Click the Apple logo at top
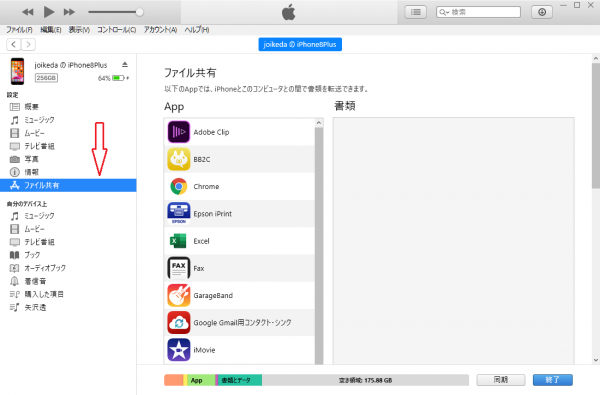 coord(289,12)
